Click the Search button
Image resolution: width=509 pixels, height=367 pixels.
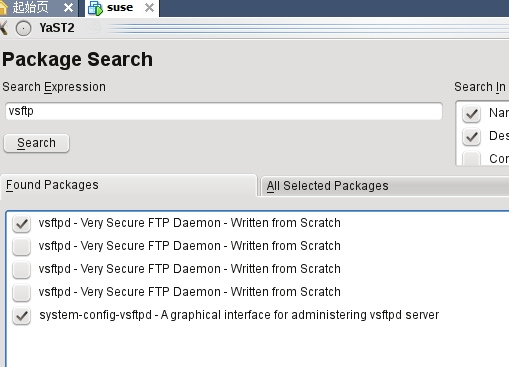[x=36, y=143]
